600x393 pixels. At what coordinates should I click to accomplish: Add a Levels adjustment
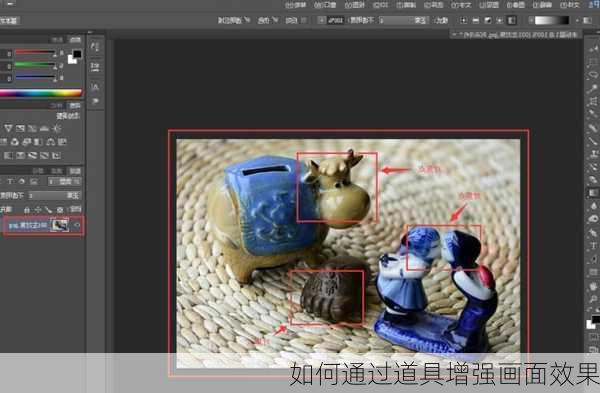click(x=44, y=129)
